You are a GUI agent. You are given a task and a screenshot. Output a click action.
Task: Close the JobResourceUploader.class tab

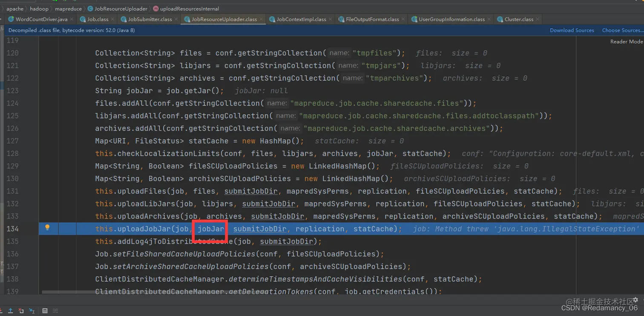tap(261, 19)
